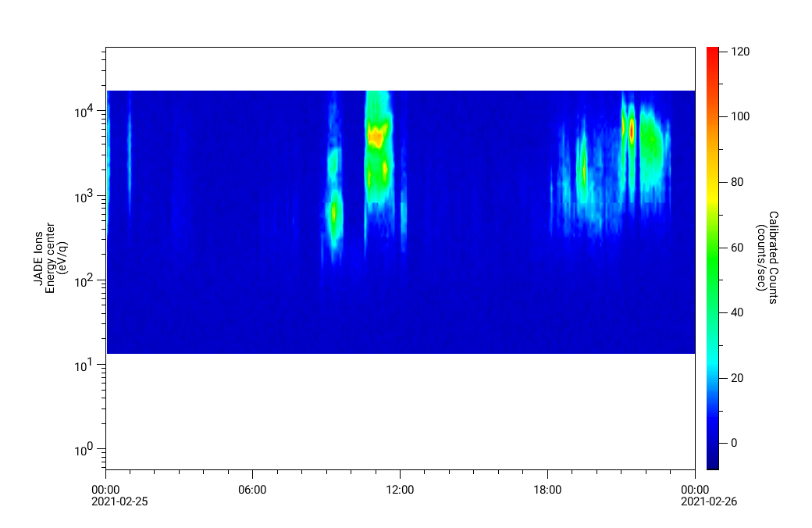
Task: Click the orange hotspot just before 12:00
Action: click(x=376, y=137)
